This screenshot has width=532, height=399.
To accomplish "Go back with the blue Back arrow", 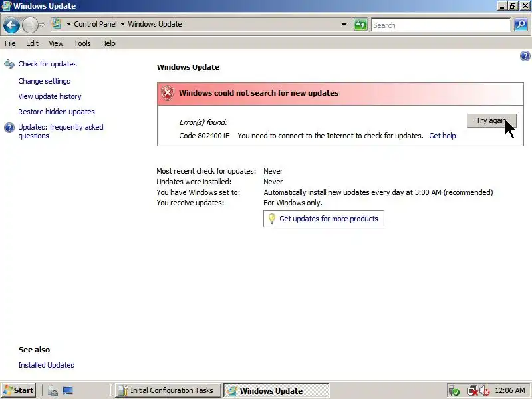I will point(11,25).
